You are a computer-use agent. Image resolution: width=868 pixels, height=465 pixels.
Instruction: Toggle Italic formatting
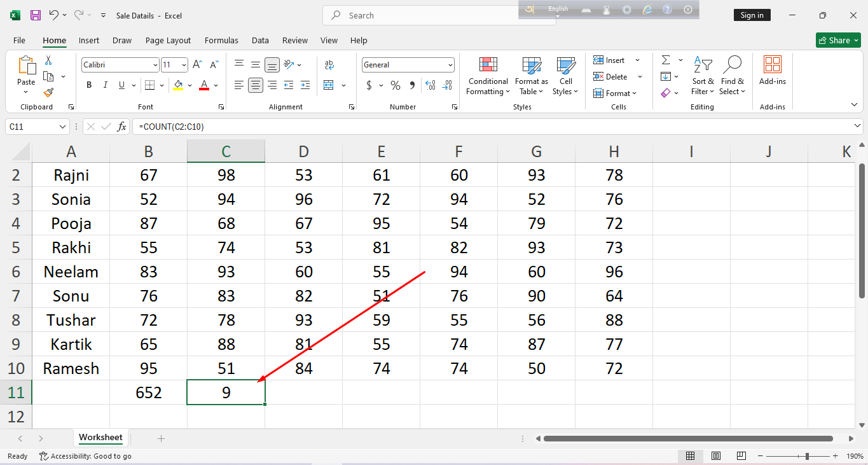click(x=105, y=85)
